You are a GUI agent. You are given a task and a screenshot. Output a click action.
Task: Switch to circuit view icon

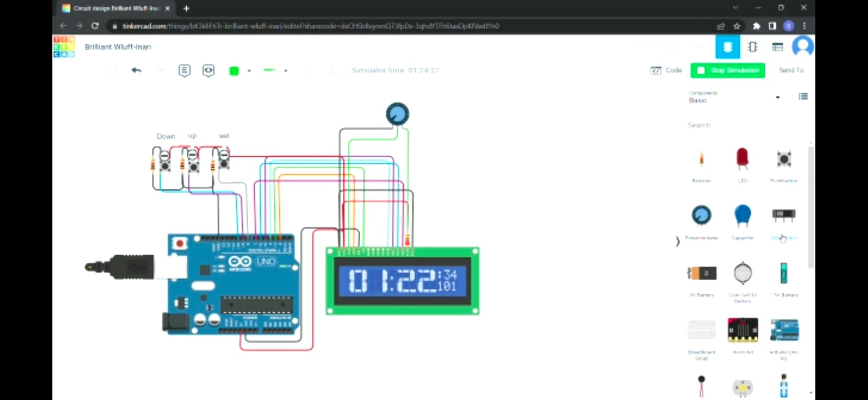point(727,47)
